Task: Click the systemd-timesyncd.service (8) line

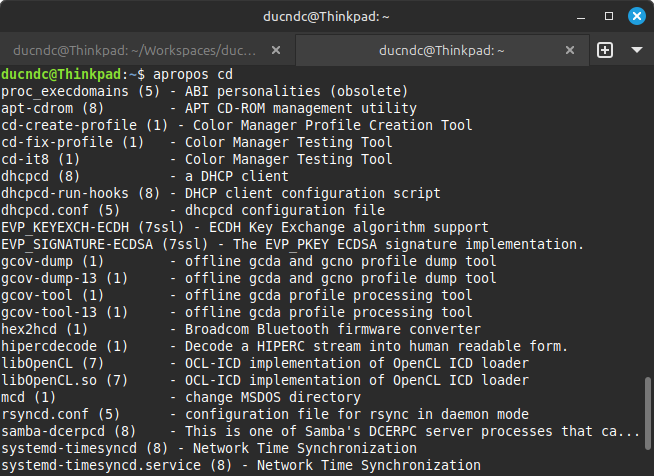Action: pyautogui.click(x=241, y=466)
